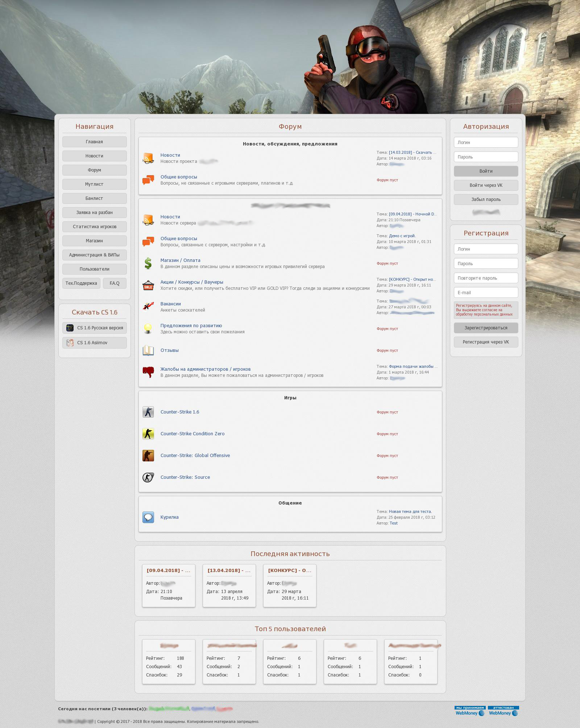
Task: Open Заявка на разбан page
Action: pos(95,213)
